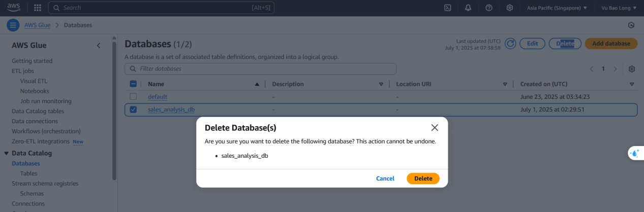Toggle the select-all header checkbox
644x212 pixels.
coord(133,84)
